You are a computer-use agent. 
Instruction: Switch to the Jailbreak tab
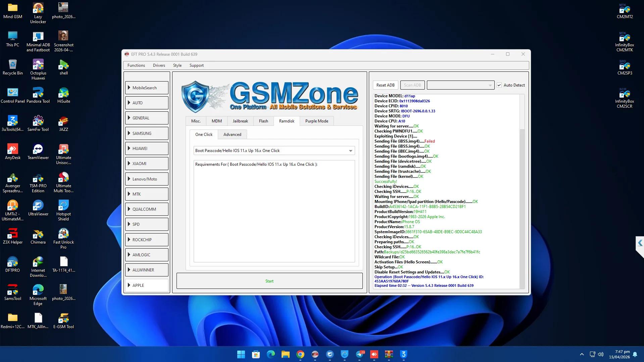[240, 121]
